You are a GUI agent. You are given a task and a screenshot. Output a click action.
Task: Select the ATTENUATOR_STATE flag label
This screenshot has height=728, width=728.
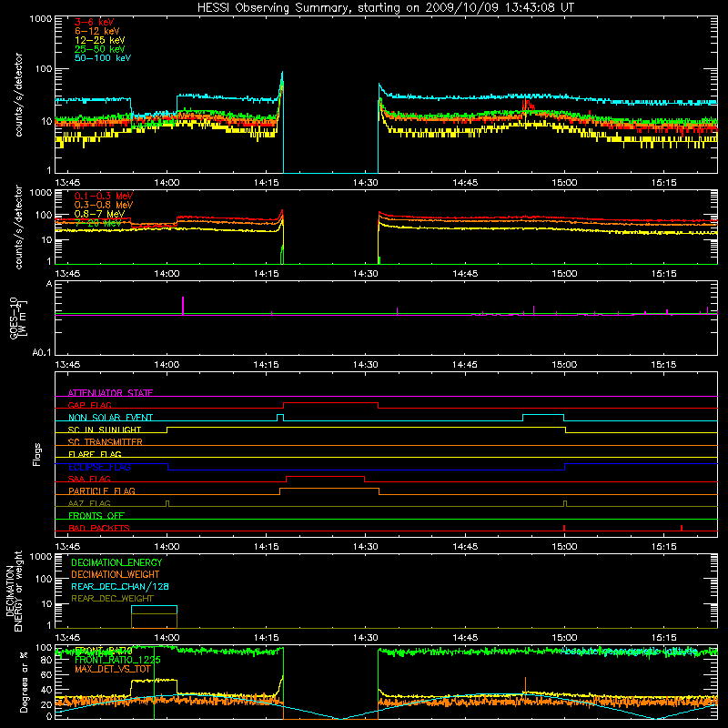[110, 393]
